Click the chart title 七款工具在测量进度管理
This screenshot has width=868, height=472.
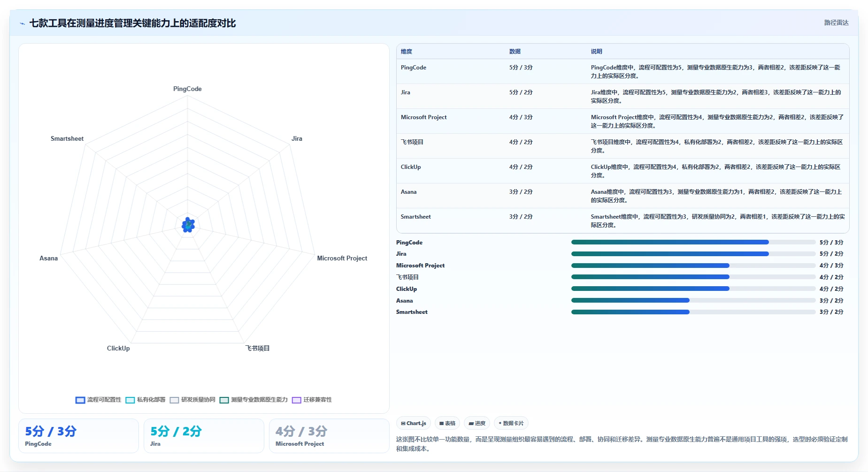coord(133,23)
